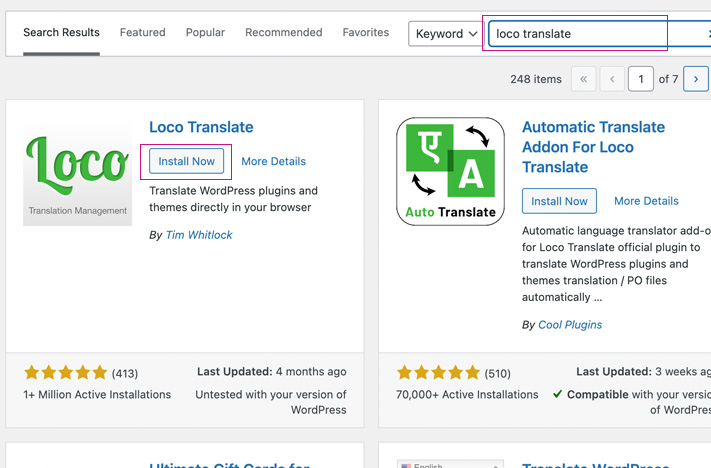Click 'Untested with your version of WordPress' text
The width and height of the screenshot is (711, 468).
pyautogui.click(x=271, y=402)
